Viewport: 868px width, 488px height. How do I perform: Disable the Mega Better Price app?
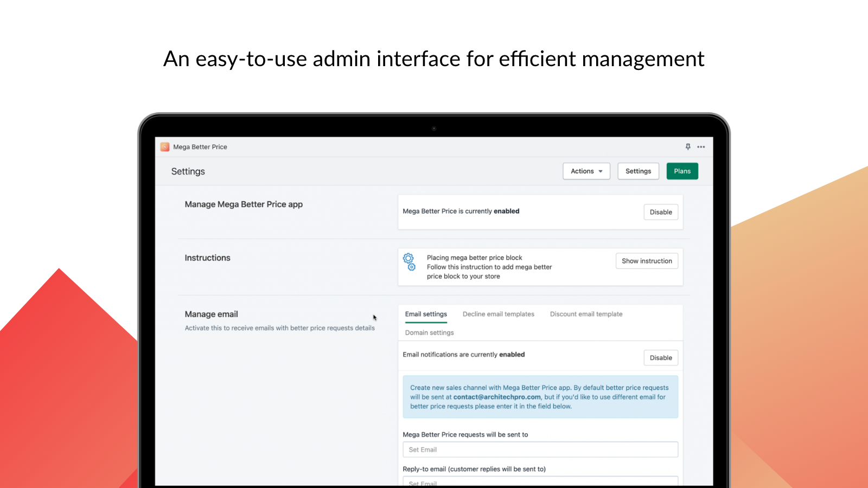coord(660,212)
